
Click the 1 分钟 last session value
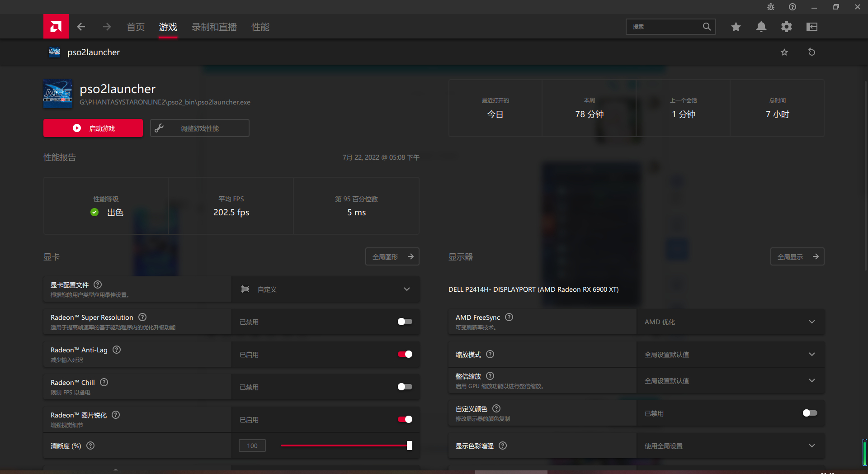(684, 114)
